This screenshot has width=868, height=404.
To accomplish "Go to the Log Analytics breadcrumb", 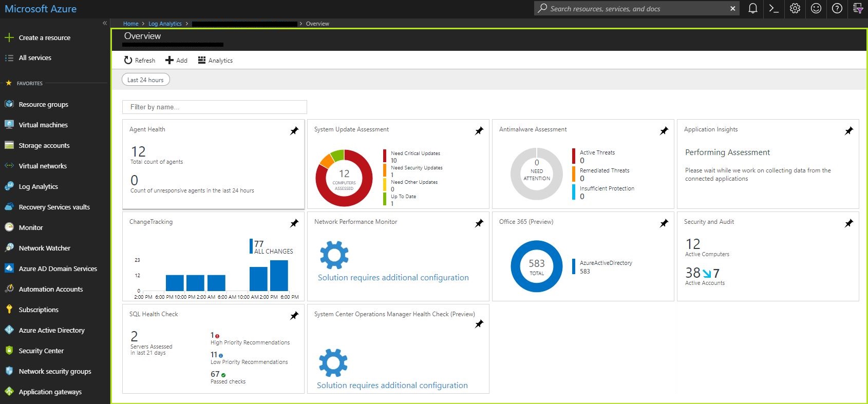I will (165, 24).
